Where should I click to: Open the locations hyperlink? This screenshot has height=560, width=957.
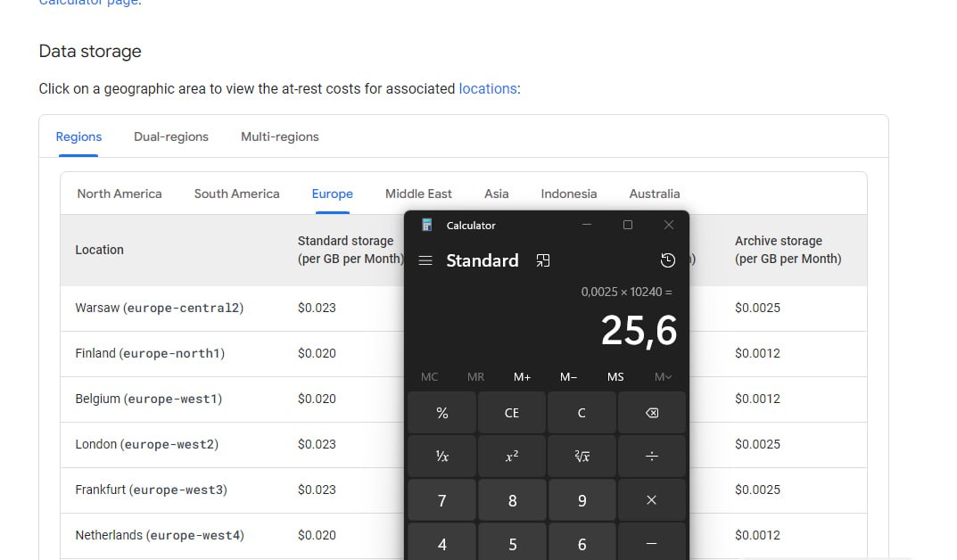(488, 89)
